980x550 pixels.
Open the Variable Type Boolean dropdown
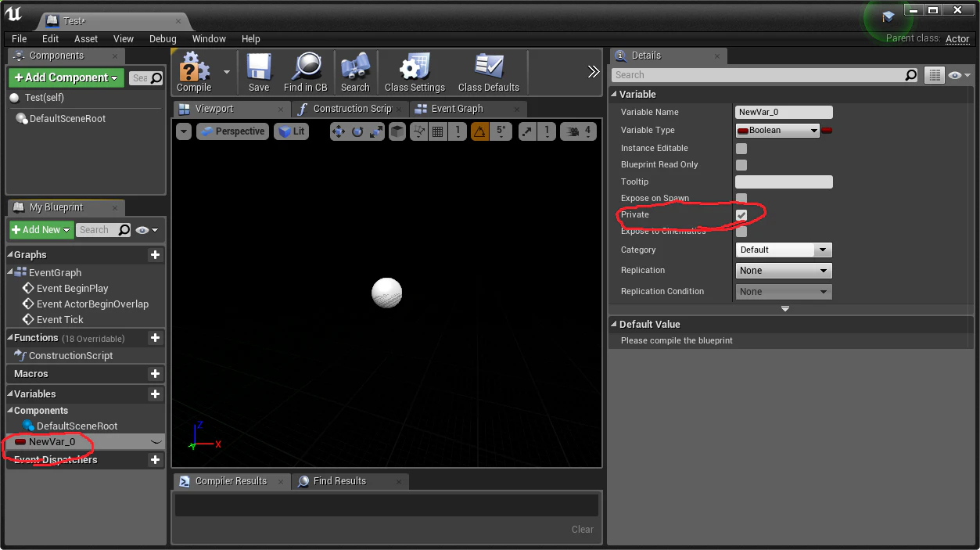777,131
